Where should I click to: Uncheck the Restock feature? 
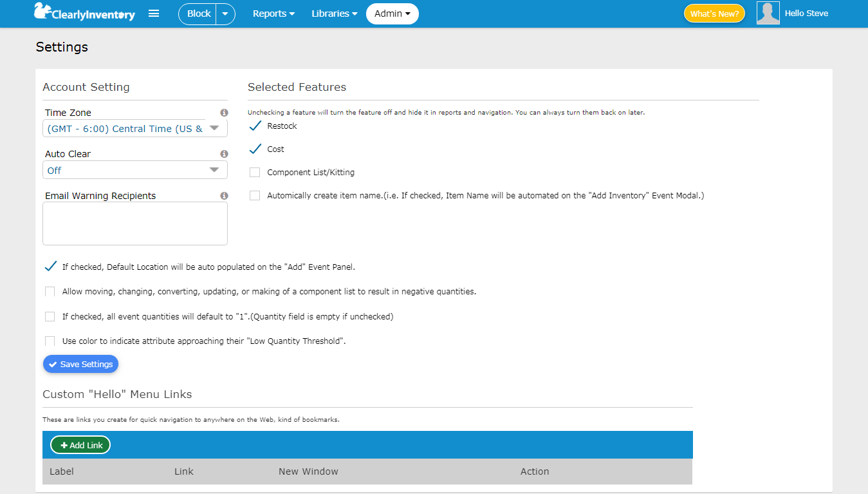coord(255,126)
